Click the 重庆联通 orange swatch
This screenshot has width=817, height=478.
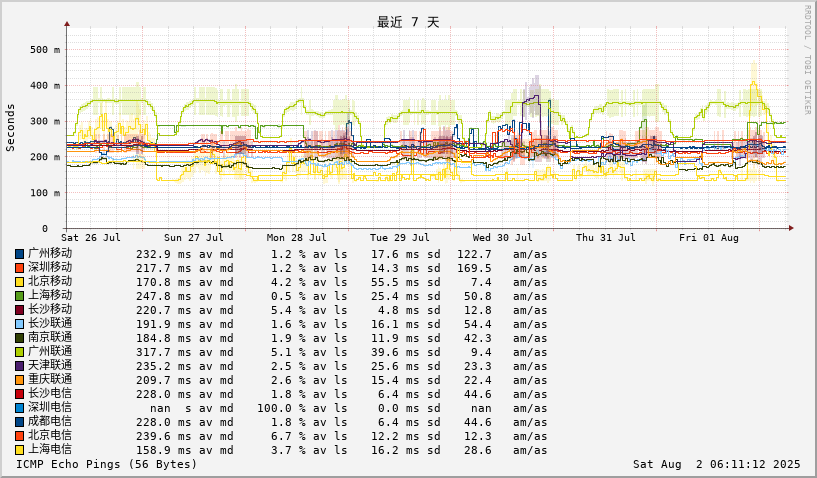(19, 381)
